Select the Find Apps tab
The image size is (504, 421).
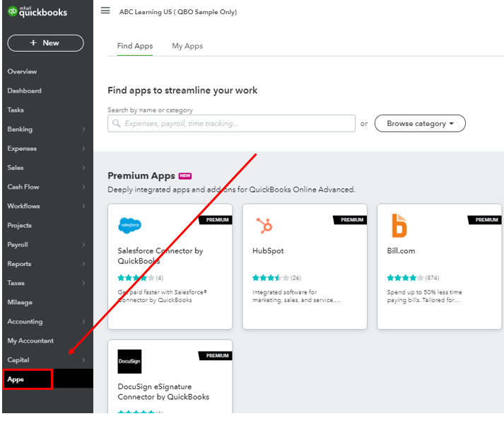135,46
